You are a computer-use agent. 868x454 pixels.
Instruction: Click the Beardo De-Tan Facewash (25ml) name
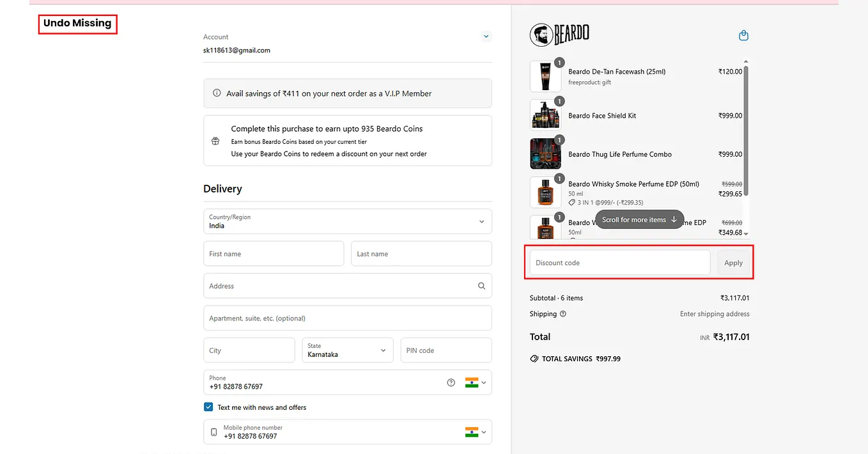tap(617, 72)
